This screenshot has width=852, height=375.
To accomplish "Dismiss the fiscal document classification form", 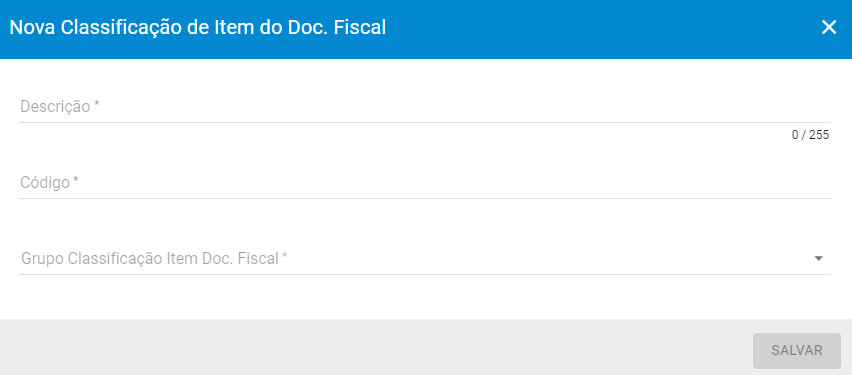I will (829, 28).
